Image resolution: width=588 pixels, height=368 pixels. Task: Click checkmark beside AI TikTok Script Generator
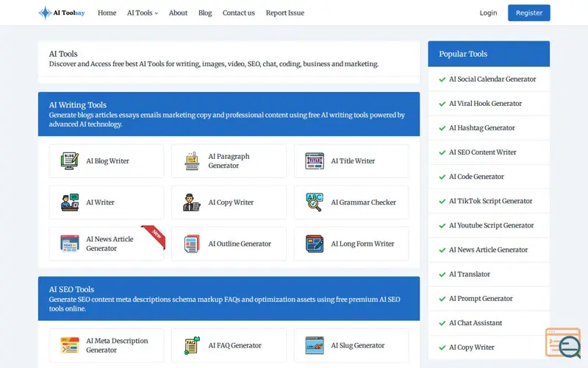point(442,201)
